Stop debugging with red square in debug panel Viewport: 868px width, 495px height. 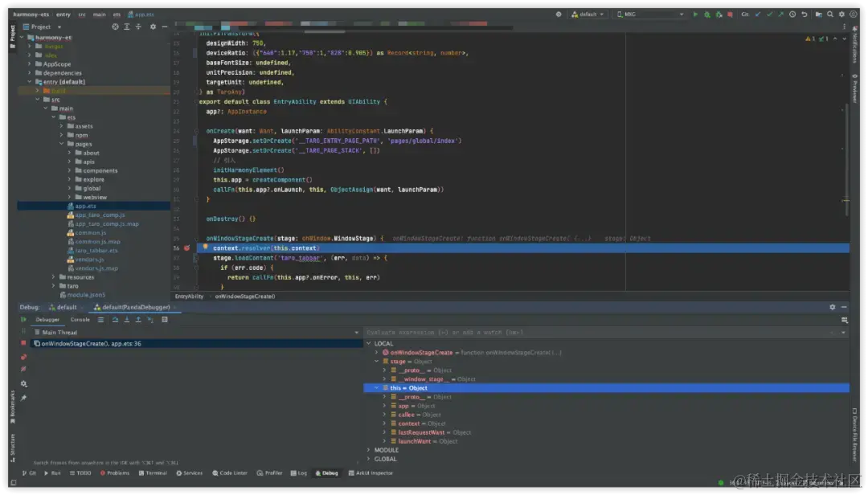click(x=23, y=343)
